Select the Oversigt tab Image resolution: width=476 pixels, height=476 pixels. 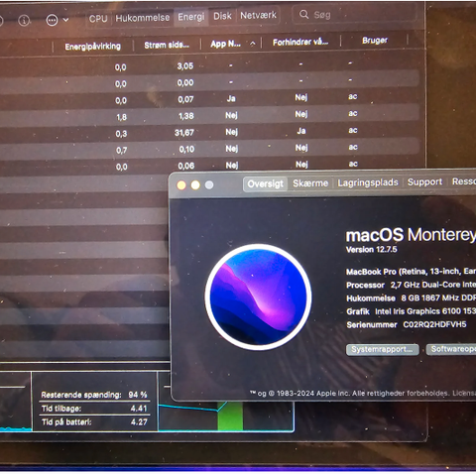coord(265,183)
